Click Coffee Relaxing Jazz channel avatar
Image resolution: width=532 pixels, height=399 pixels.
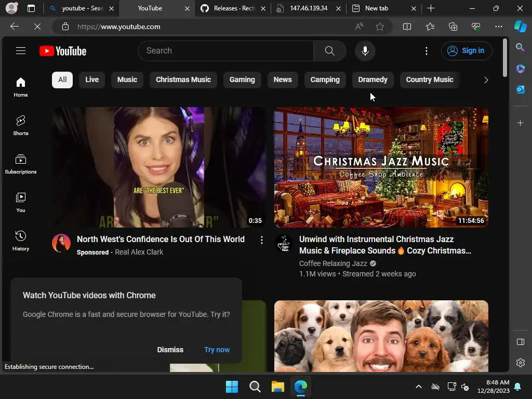[284, 243]
